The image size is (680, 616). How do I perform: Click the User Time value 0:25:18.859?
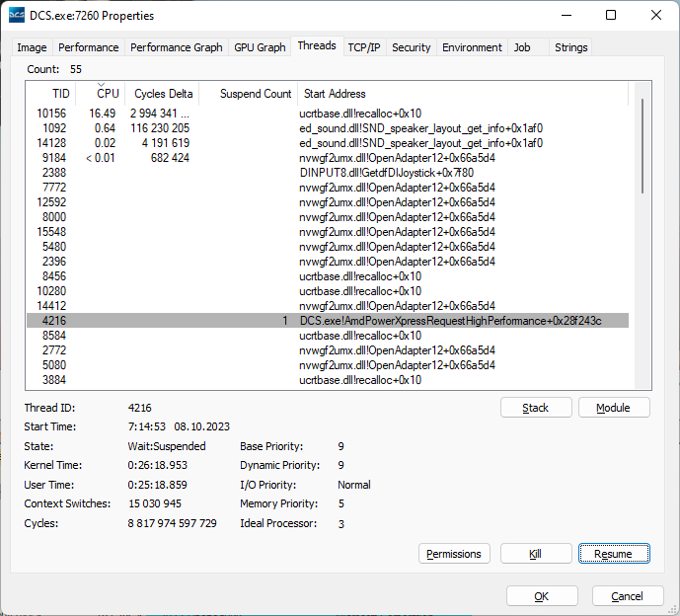(158, 485)
